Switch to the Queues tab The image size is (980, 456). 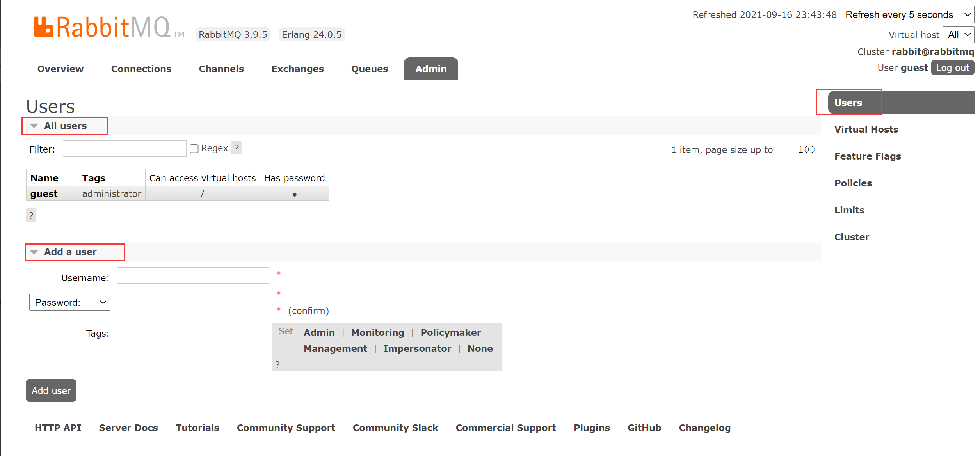tap(369, 69)
